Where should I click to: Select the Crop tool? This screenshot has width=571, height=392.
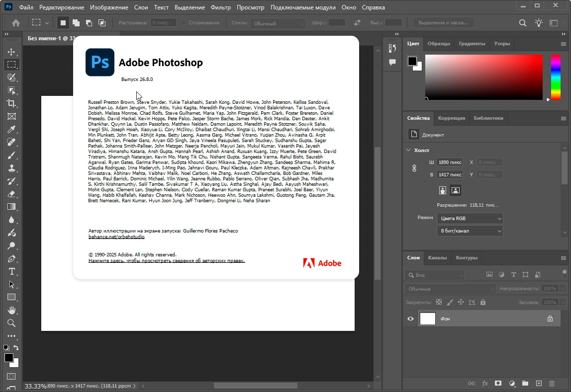point(11,103)
